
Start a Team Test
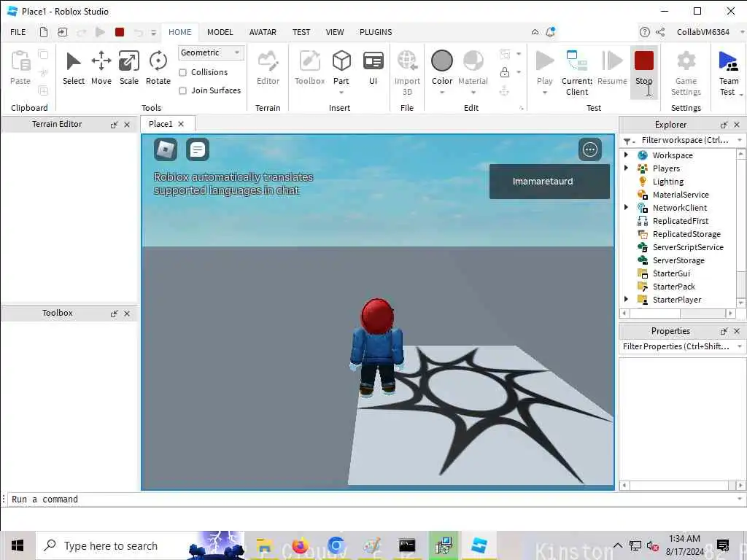coord(729,73)
